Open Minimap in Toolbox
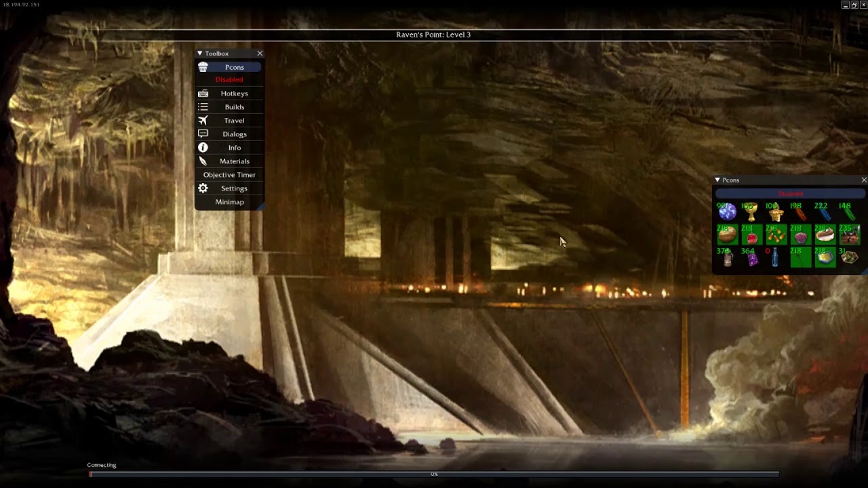Image resolution: width=868 pixels, height=488 pixels. pyautogui.click(x=229, y=202)
